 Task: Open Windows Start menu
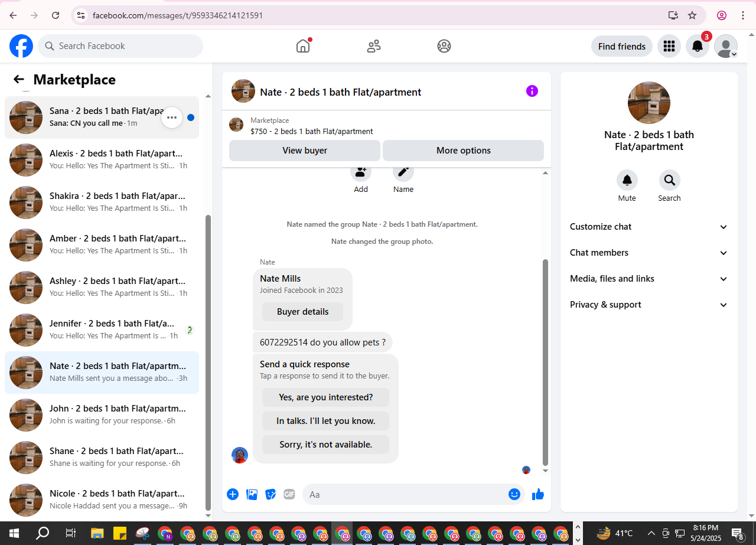click(x=14, y=533)
